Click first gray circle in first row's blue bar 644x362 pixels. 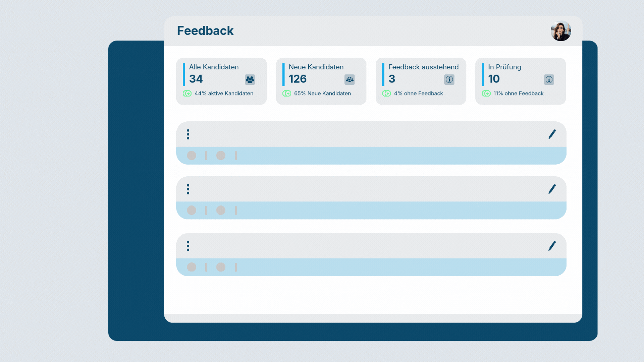point(192,156)
